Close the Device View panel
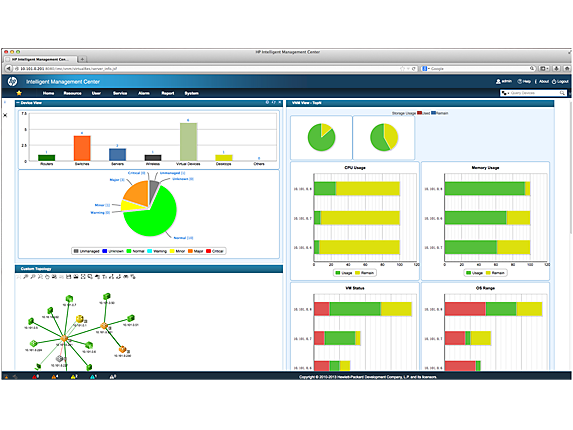The image size is (573, 430). 280,103
